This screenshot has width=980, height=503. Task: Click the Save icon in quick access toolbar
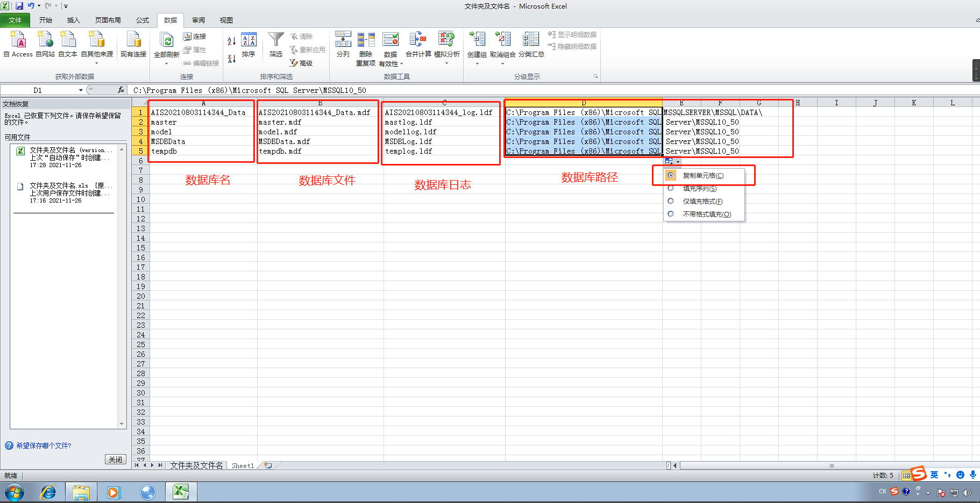coord(19,6)
